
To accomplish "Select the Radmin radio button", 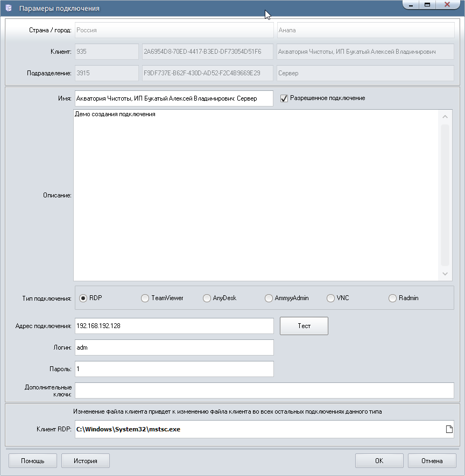I will tap(392, 298).
